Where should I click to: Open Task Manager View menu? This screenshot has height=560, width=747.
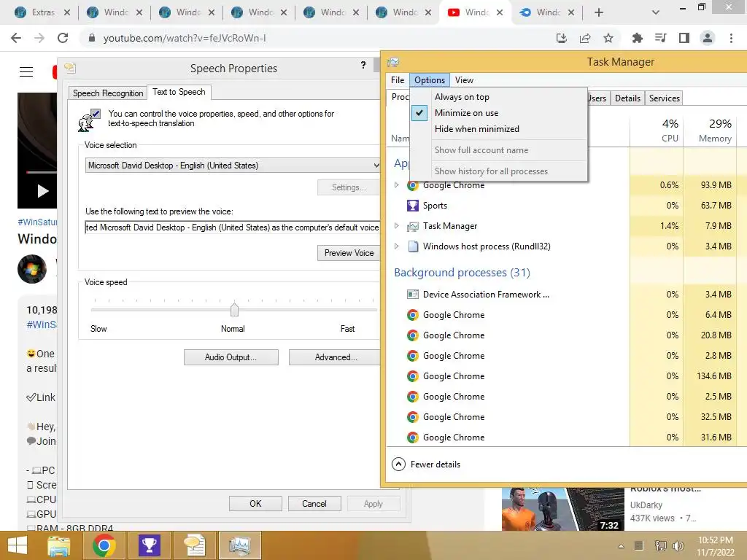point(464,80)
